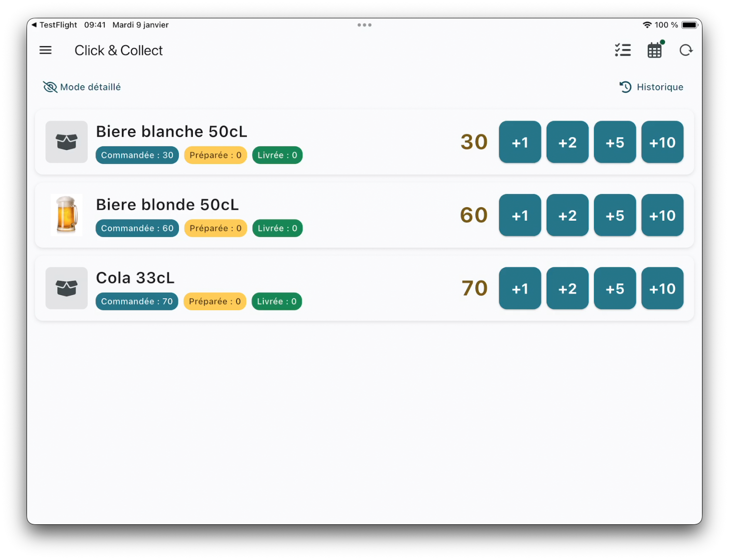This screenshot has height=560, width=729.
Task: Tap the three-dot multitasking indicator
Action: pyautogui.click(x=364, y=25)
